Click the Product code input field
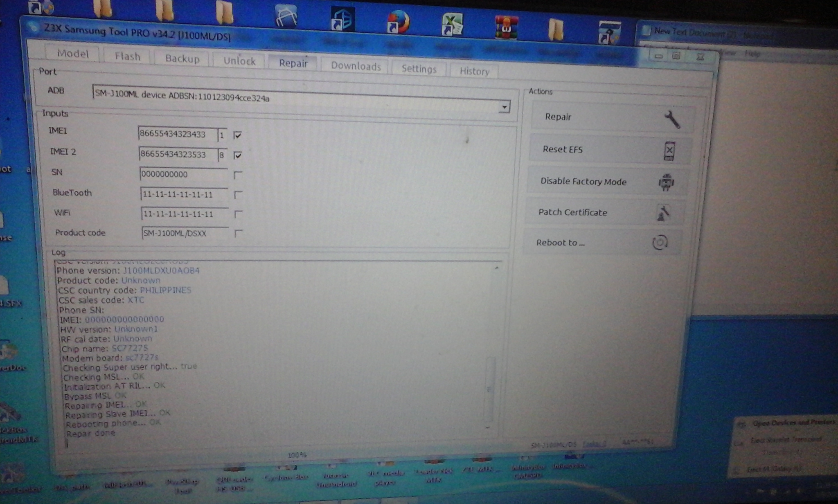838x504 pixels. (185, 234)
